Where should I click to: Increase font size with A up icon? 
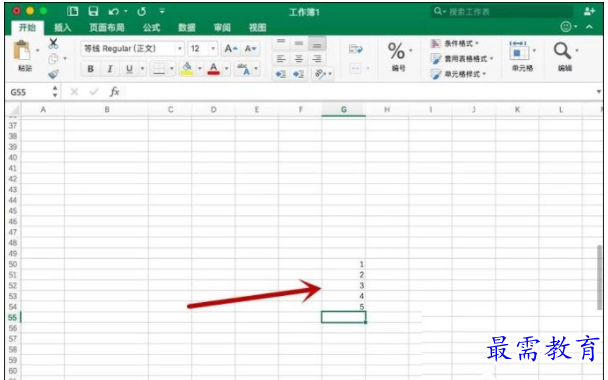(x=231, y=48)
